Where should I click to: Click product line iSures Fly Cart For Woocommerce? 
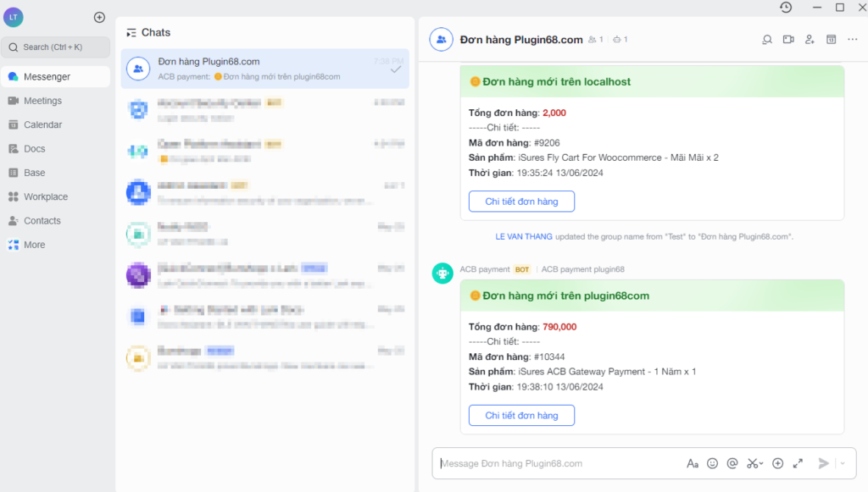click(593, 158)
